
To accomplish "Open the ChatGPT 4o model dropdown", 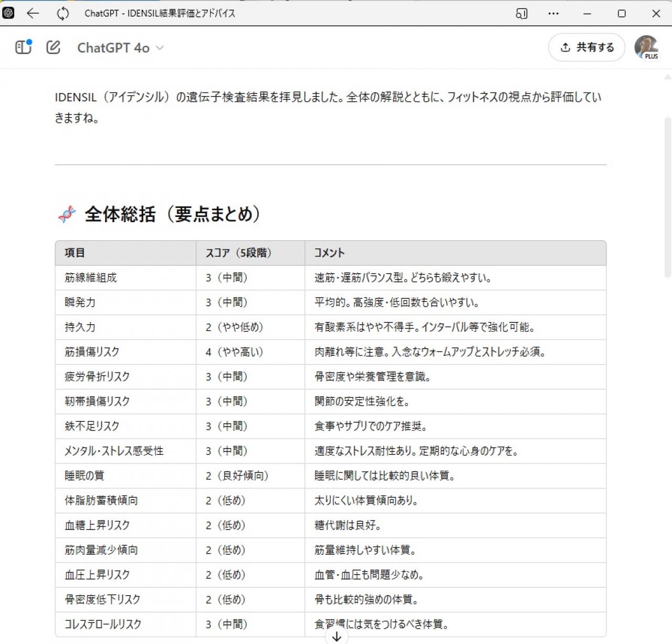I will [121, 48].
